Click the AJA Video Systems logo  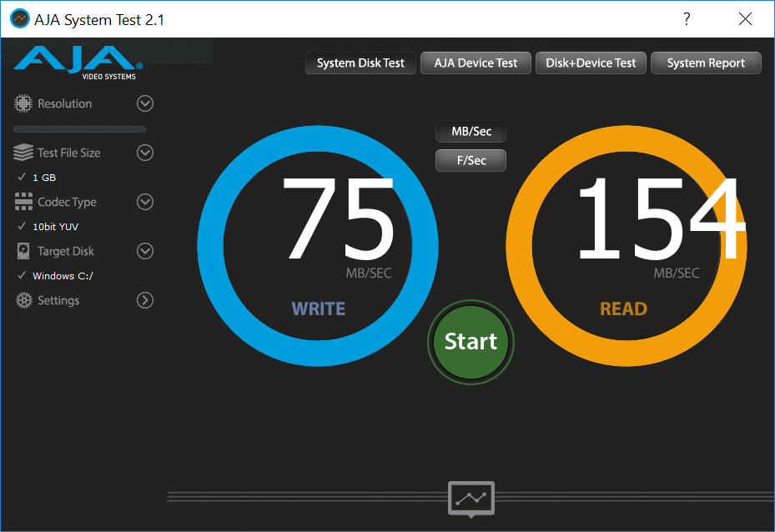[78, 63]
